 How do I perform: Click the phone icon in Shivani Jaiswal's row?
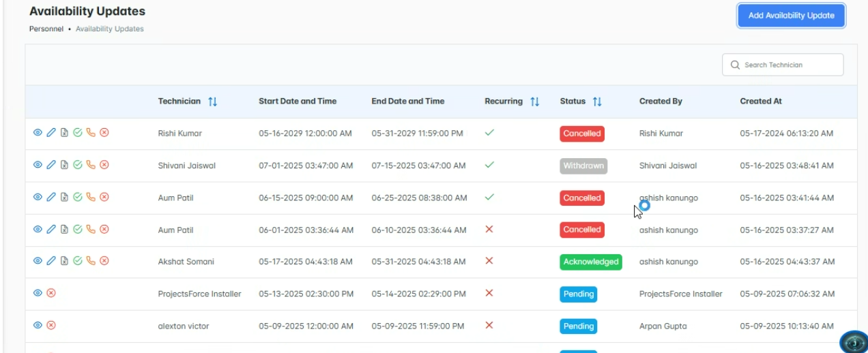click(91, 165)
